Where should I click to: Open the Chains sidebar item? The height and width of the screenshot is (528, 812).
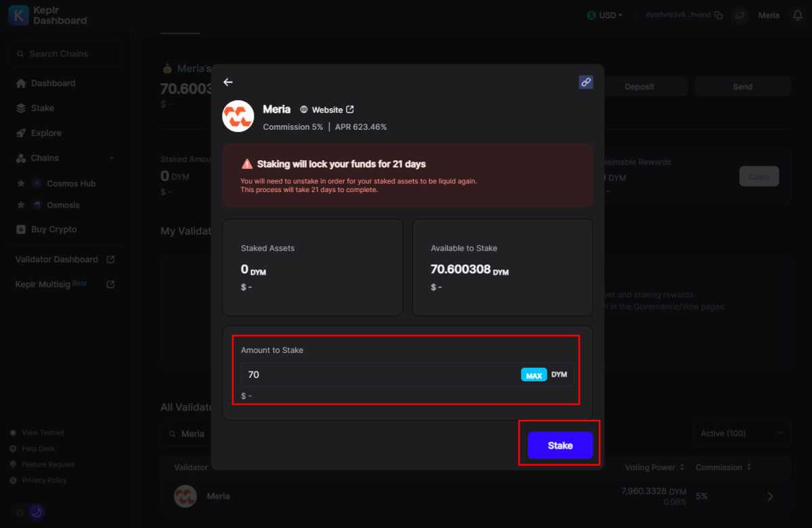click(45, 158)
